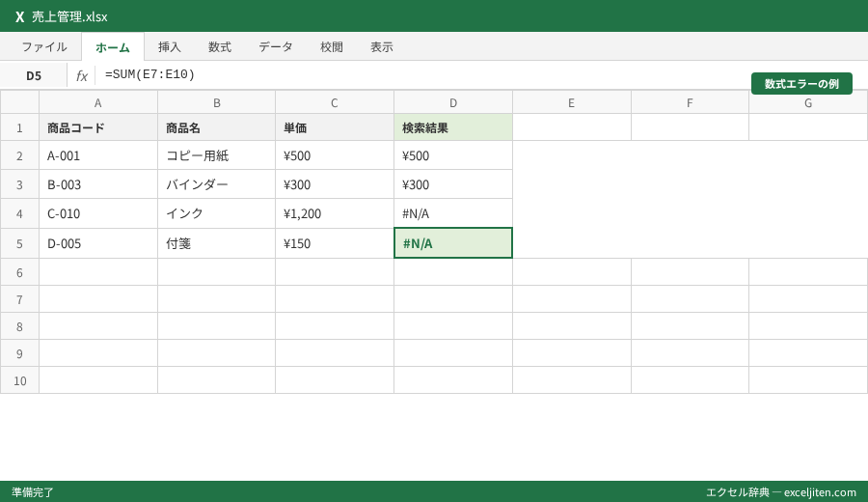Select cell C-010
This screenshot has height=502, width=868.
pos(98,213)
